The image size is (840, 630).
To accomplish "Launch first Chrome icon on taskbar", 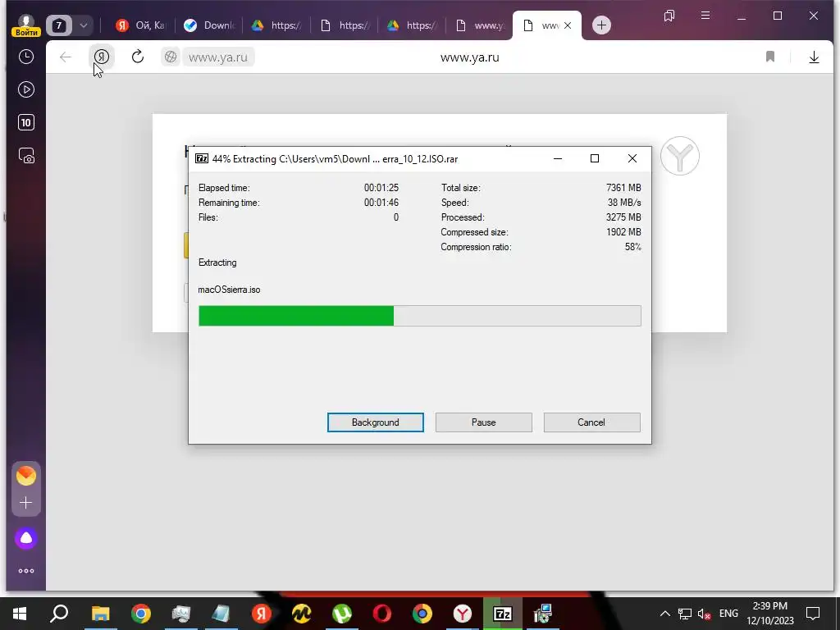I will [141, 614].
